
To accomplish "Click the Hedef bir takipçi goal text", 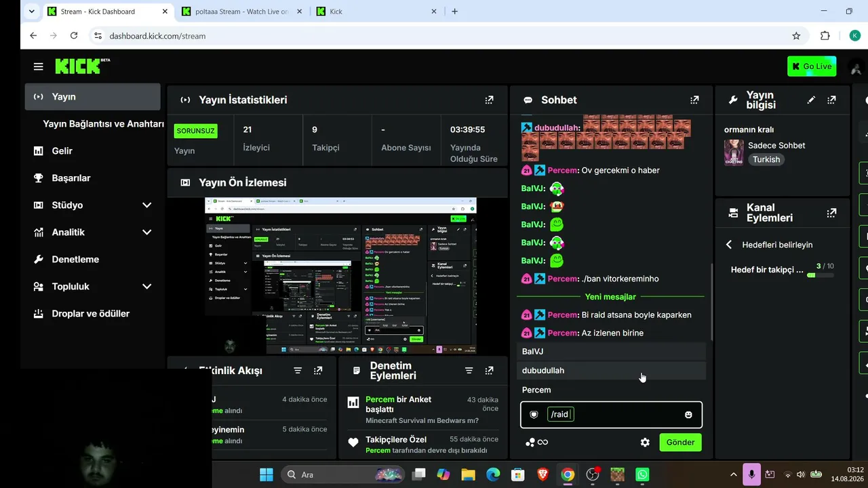I will [x=767, y=270].
